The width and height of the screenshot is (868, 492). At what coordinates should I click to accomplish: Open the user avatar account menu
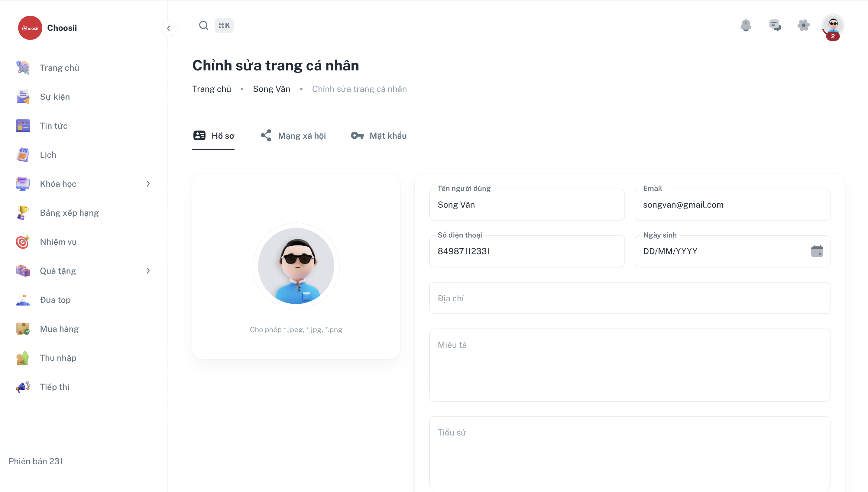coord(833,25)
